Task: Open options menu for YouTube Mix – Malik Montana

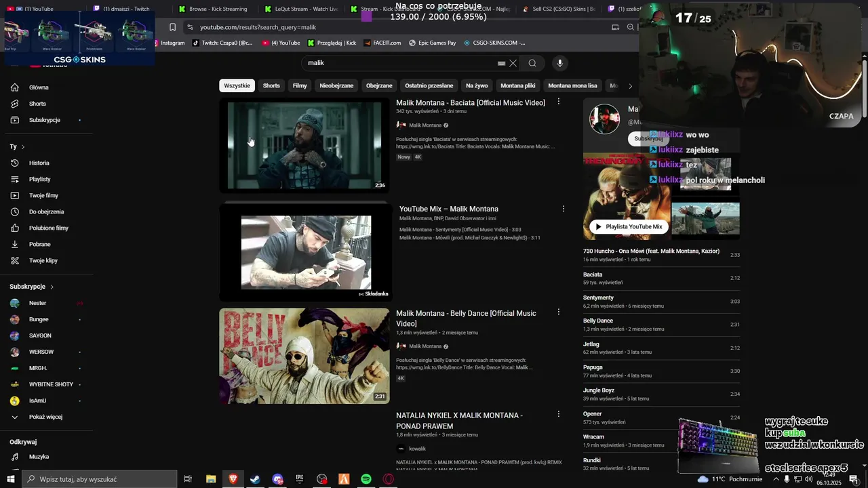Action: coord(563,209)
